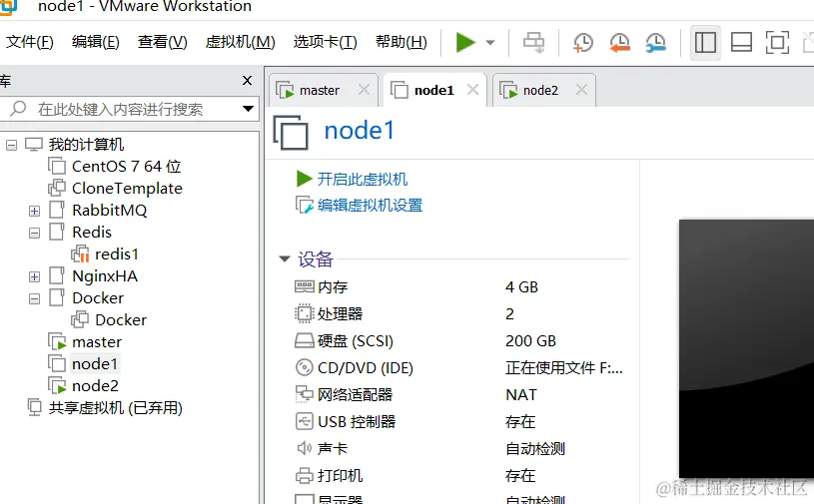Select CloneTemplate virtual machine
This screenshot has width=814, height=504.
(x=127, y=189)
